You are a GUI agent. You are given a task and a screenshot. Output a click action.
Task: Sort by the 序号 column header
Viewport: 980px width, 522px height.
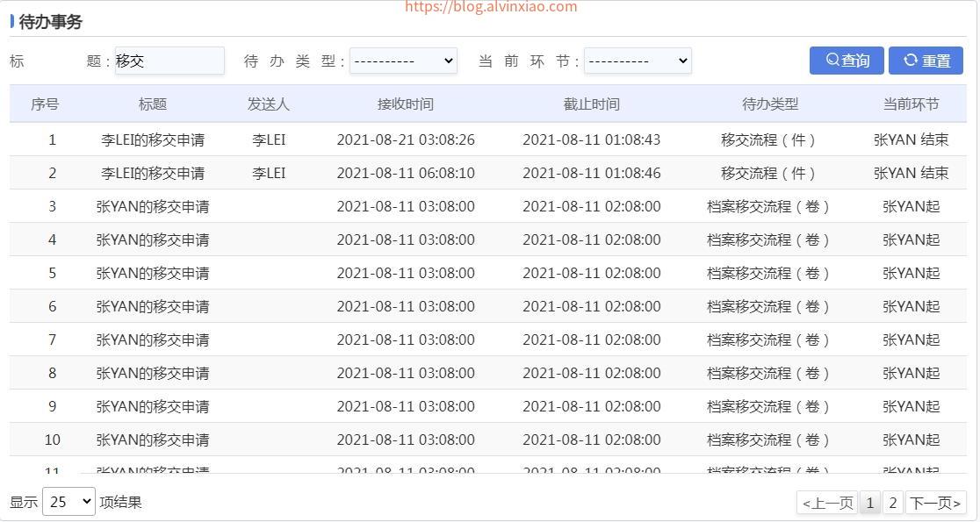pos(45,104)
